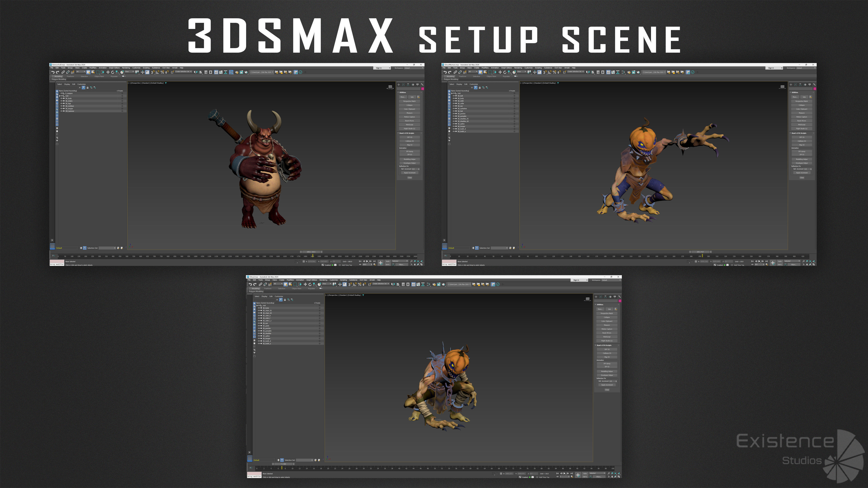Open the View coordinate system dropdown in the GhoulWoman.max toolbar
Viewport: 868px width, 488px height.
(522, 71)
